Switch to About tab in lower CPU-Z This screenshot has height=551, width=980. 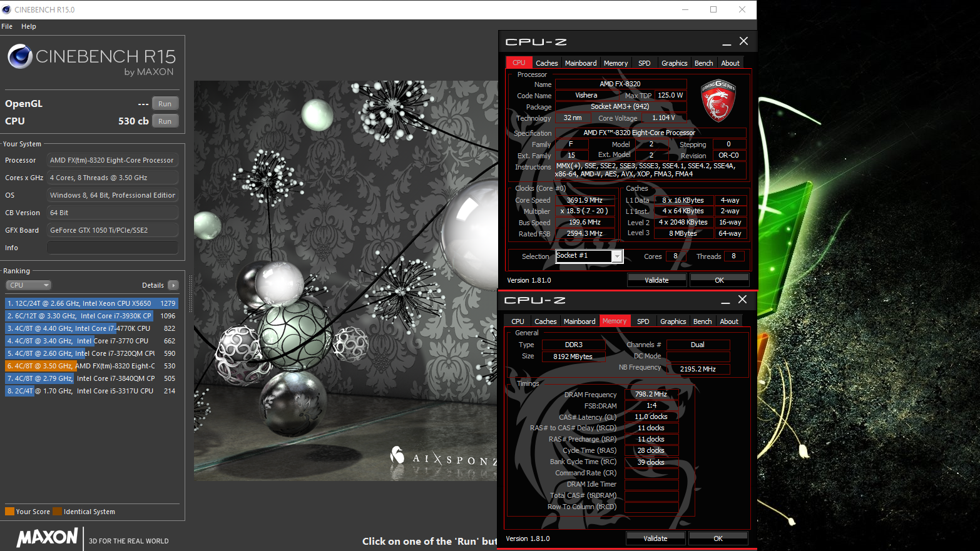click(729, 321)
